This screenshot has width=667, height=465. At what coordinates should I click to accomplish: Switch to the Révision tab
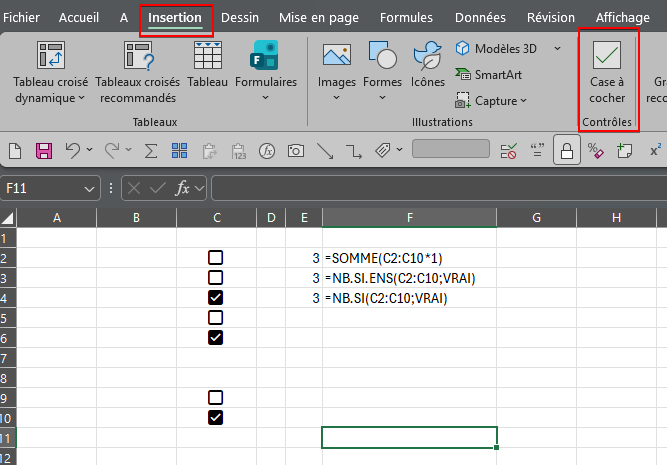pos(550,17)
